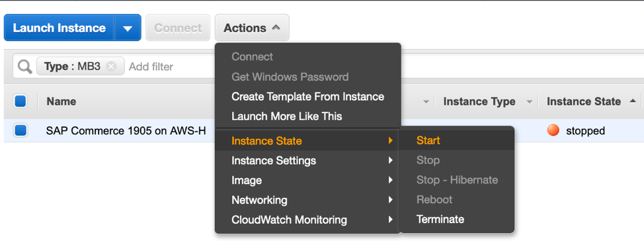
Task: Open the Launch Instance dropdown arrow
Action: 128,28
